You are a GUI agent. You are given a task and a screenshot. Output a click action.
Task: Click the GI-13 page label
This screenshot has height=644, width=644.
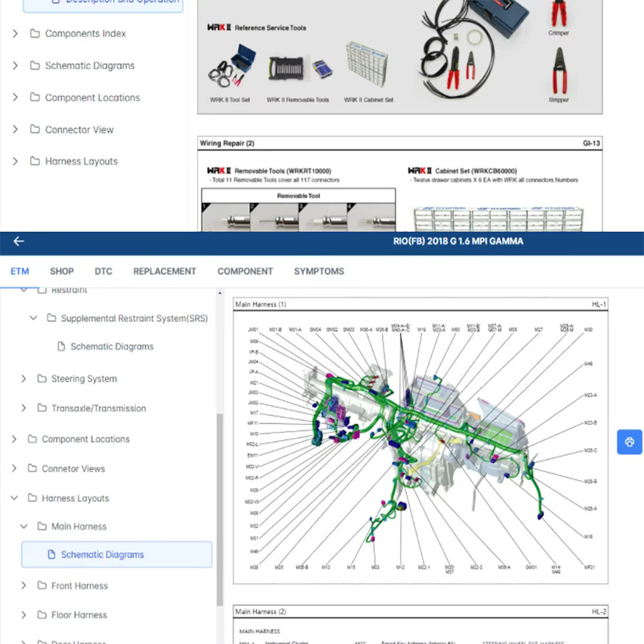(591, 143)
